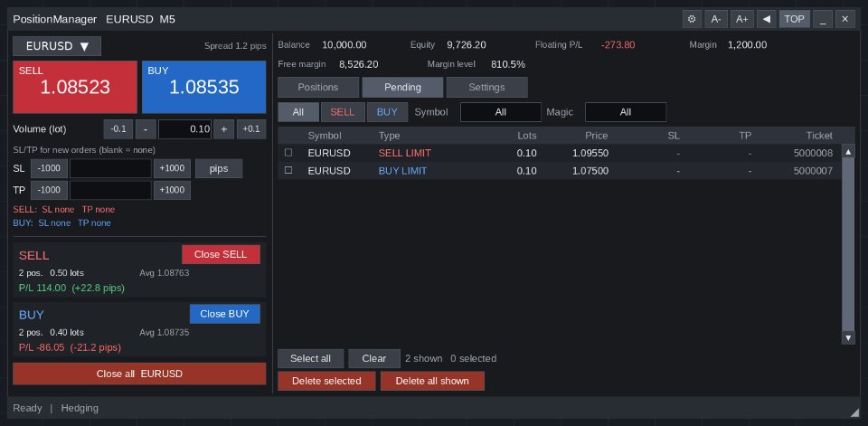868x426 pixels.
Task: Click price cell 1.09550
Action: point(590,153)
